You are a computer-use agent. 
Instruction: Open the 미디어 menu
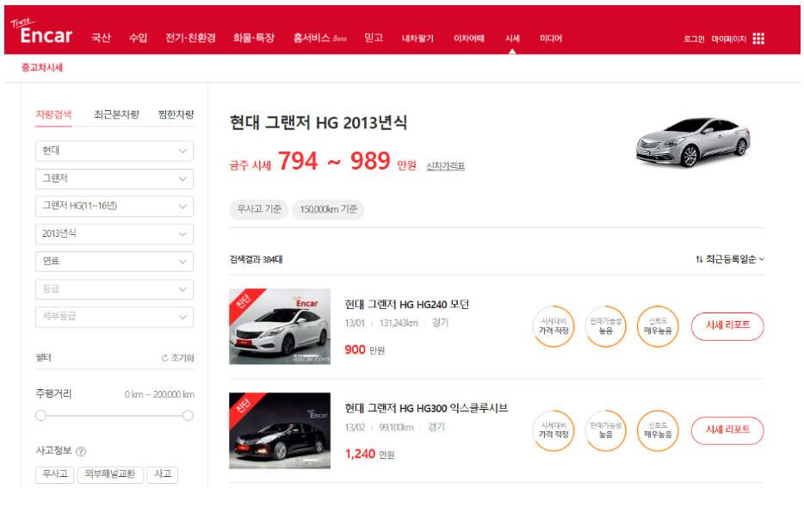tap(551, 38)
